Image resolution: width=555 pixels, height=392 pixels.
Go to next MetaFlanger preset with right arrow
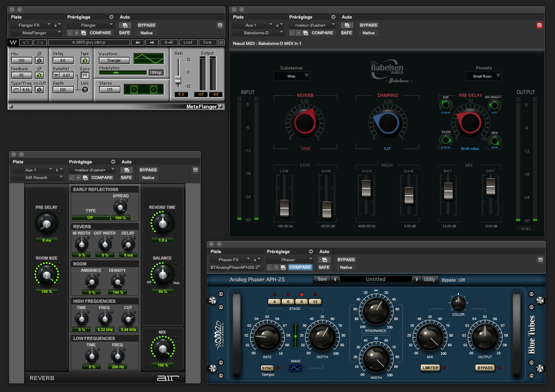click(152, 42)
